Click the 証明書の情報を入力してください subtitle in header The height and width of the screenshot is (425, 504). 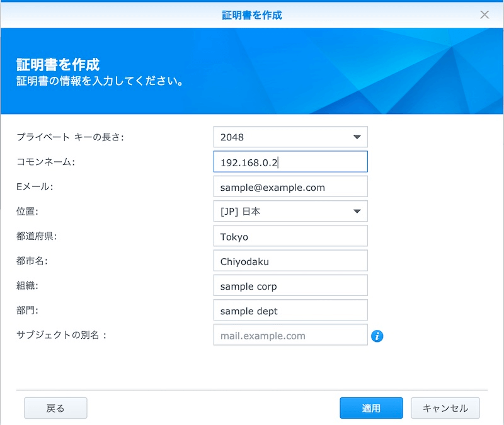(100, 81)
